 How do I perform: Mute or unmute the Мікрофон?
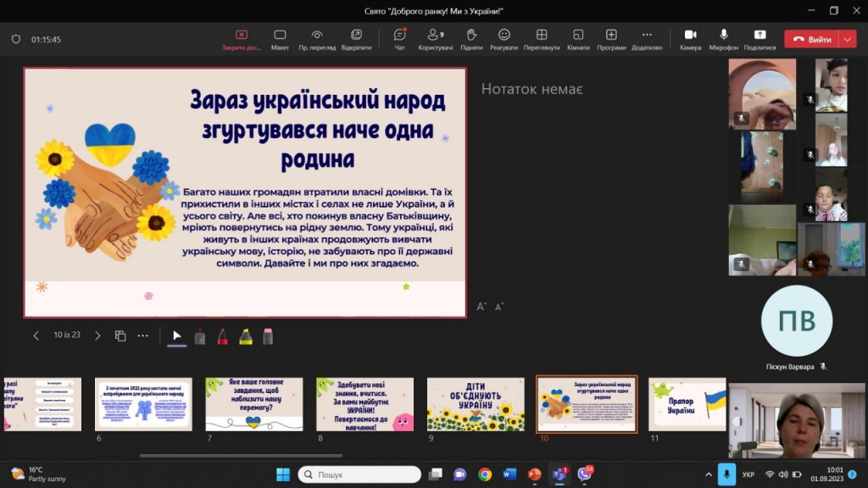[x=724, y=39]
